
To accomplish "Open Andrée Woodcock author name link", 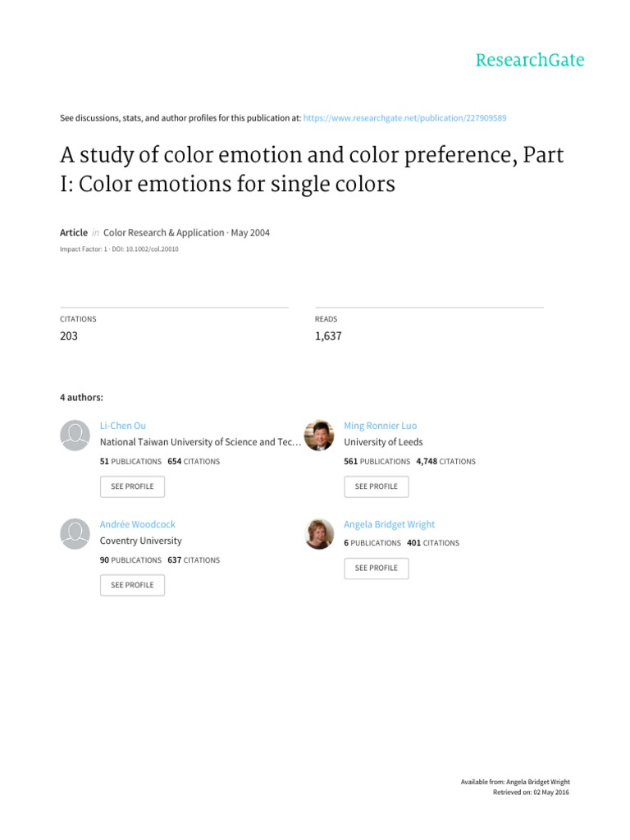I will (137, 524).
